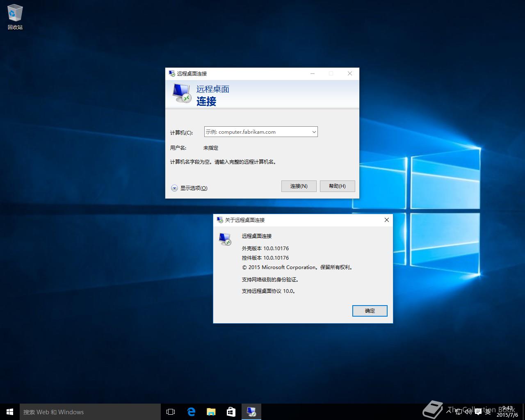Confirm About dialog with 确定 button

point(370,311)
